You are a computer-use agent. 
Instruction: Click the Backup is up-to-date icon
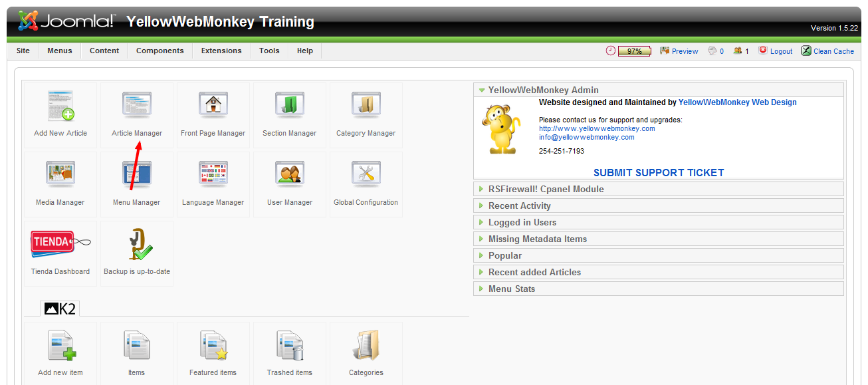pyautogui.click(x=140, y=244)
